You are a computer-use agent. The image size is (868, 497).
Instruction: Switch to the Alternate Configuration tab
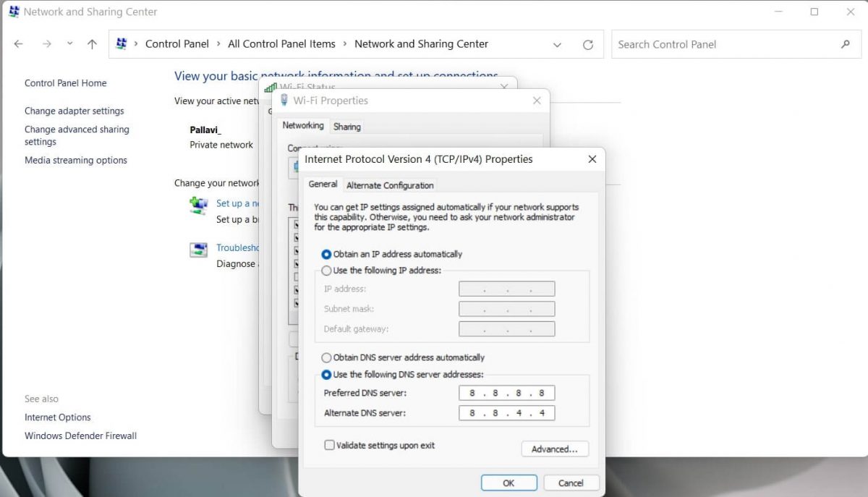click(x=390, y=184)
